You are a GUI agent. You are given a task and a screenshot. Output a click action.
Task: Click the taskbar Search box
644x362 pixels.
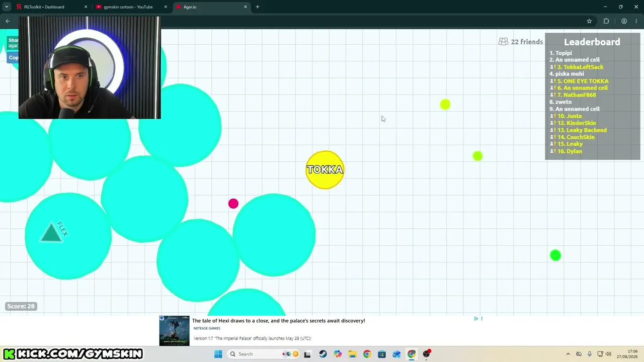pyautogui.click(x=263, y=354)
